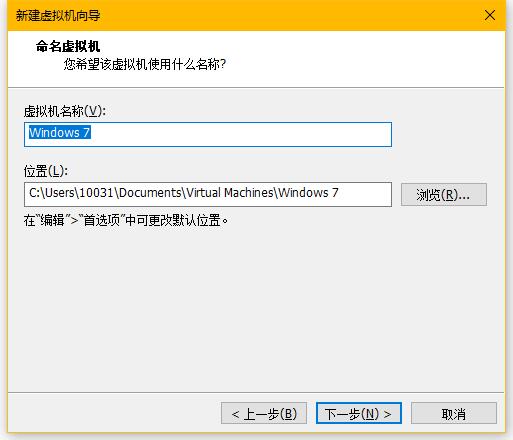Click the 您希望该虚拟机使用什么名称 subtitle
Screen dimensions: 513x440
coord(145,64)
